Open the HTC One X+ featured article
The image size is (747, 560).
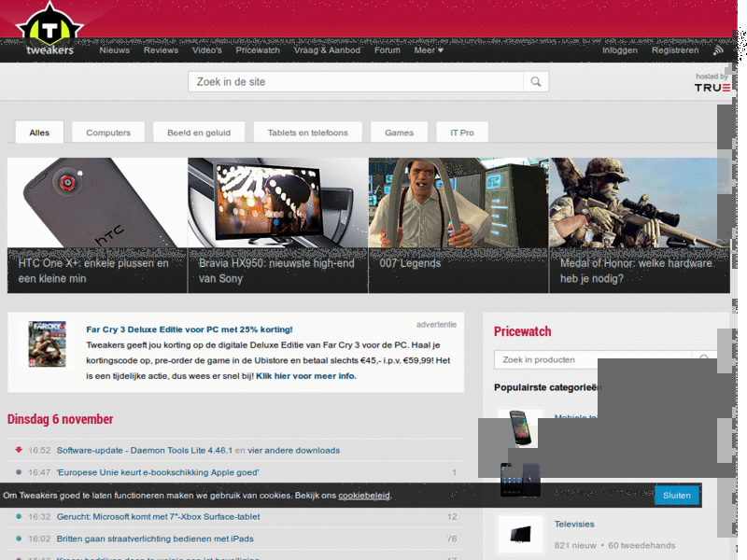(97, 224)
